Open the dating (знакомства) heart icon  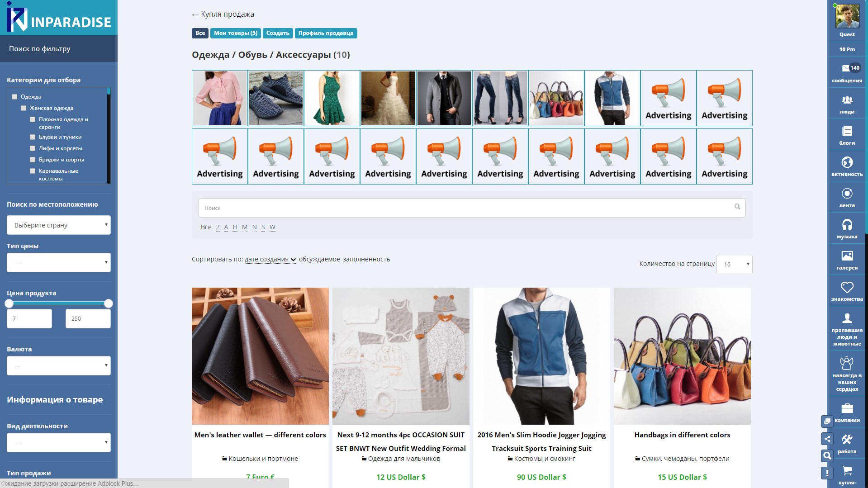[847, 288]
